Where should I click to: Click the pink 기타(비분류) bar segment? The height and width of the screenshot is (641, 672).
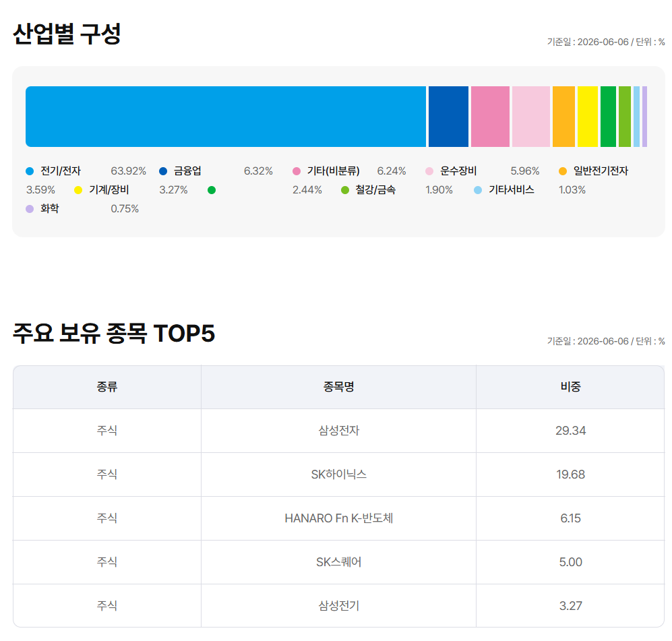[490, 117]
